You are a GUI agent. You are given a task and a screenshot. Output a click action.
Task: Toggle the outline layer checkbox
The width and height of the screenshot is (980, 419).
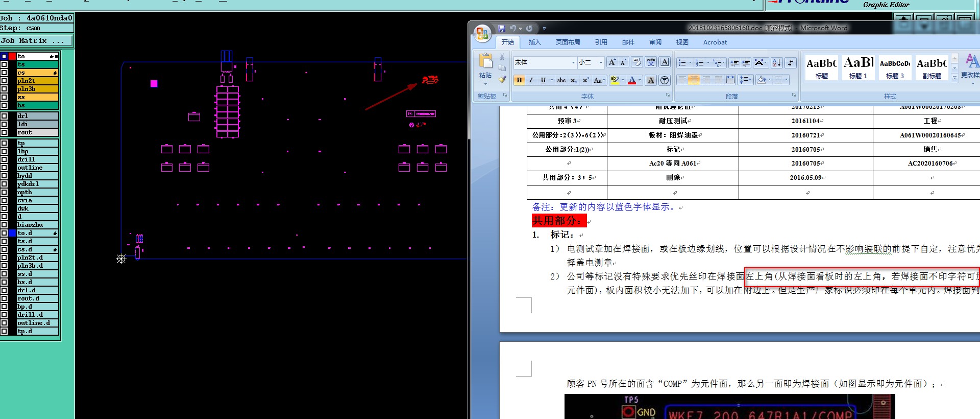point(4,168)
